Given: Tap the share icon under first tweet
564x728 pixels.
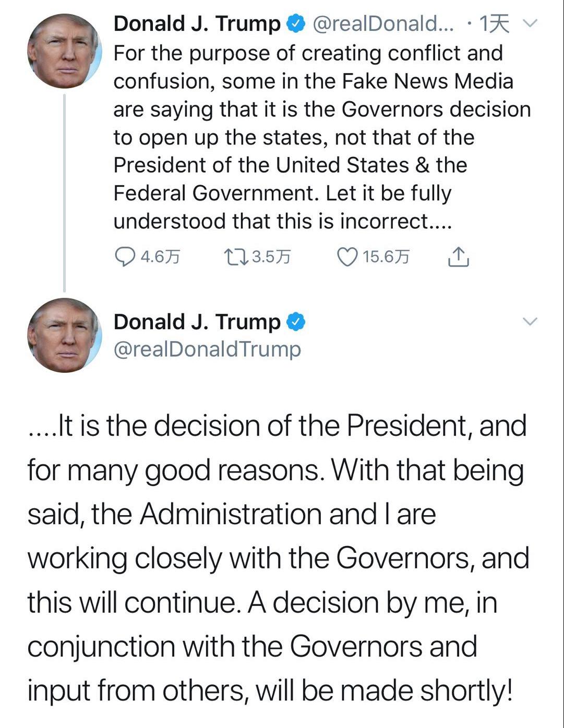Looking at the screenshot, I should pos(459,257).
